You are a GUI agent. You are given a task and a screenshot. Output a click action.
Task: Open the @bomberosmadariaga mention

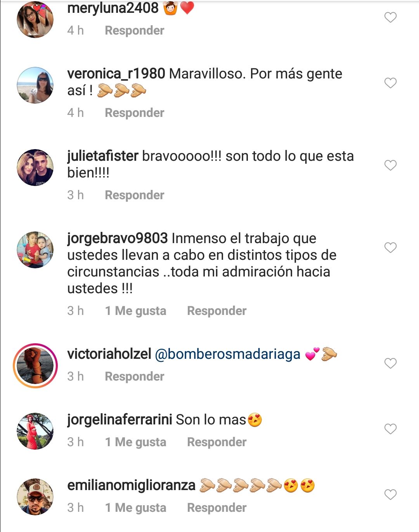tap(228, 354)
